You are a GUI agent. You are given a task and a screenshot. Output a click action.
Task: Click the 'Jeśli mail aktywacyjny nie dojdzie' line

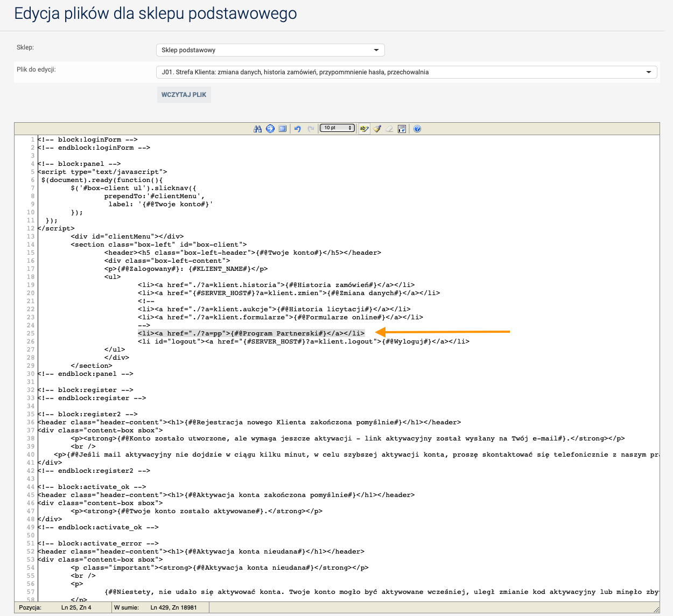pos(356,454)
